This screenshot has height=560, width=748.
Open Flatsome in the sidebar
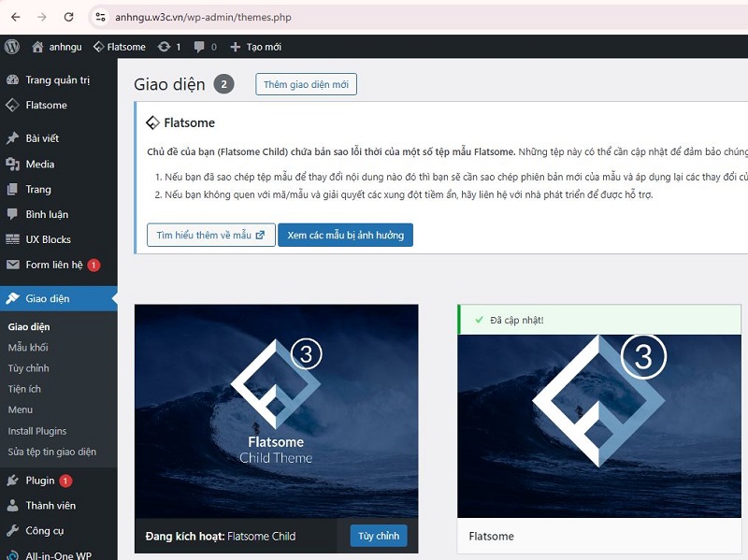[46, 105]
